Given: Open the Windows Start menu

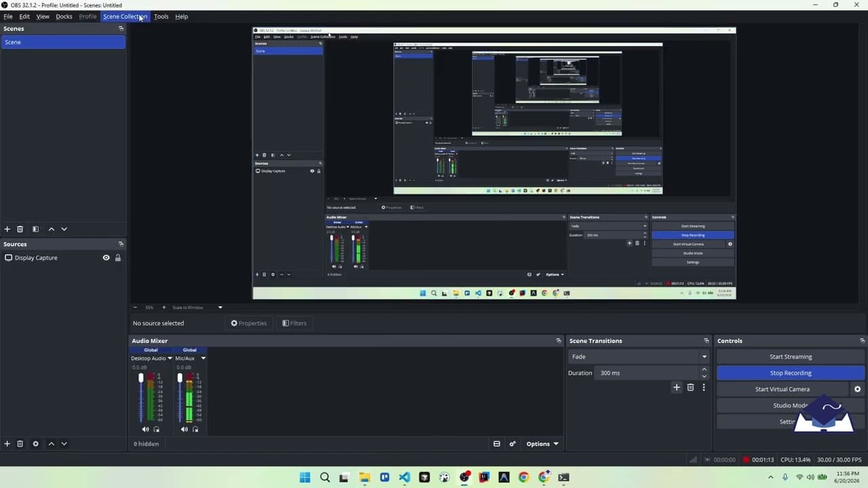Looking at the screenshot, I should pos(305,477).
